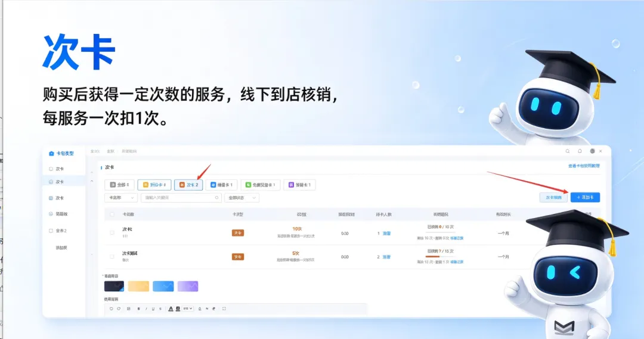644x339 pixels.
Task: Open the text color (A) tool in editor
Action: coord(171,309)
